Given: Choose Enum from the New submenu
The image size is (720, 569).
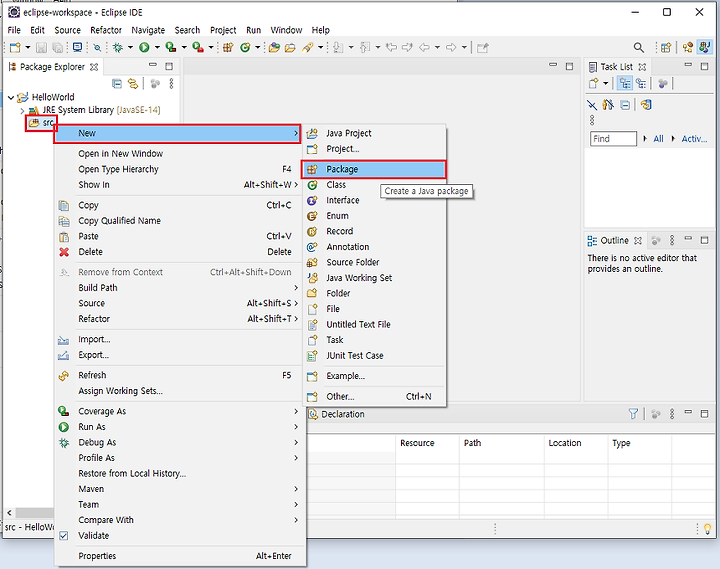Looking at the screenshot, I should coord(373,216).
